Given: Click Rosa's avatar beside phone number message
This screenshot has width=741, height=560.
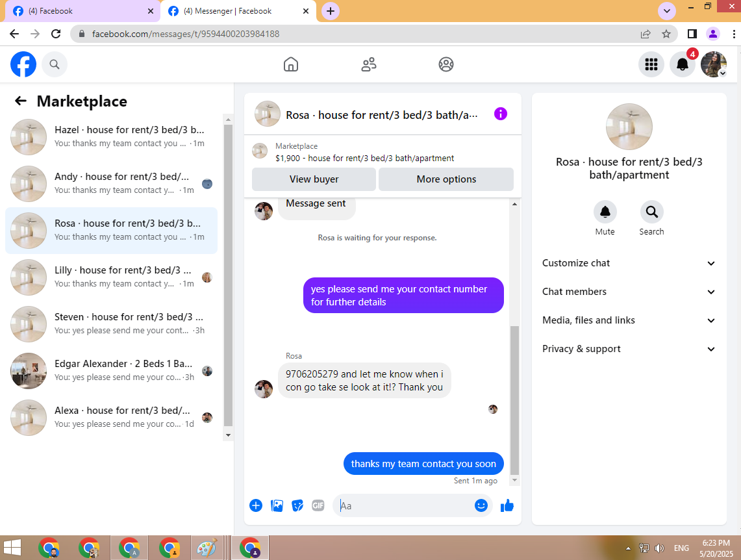Looking at the screenshot, I should coord(264,389).
